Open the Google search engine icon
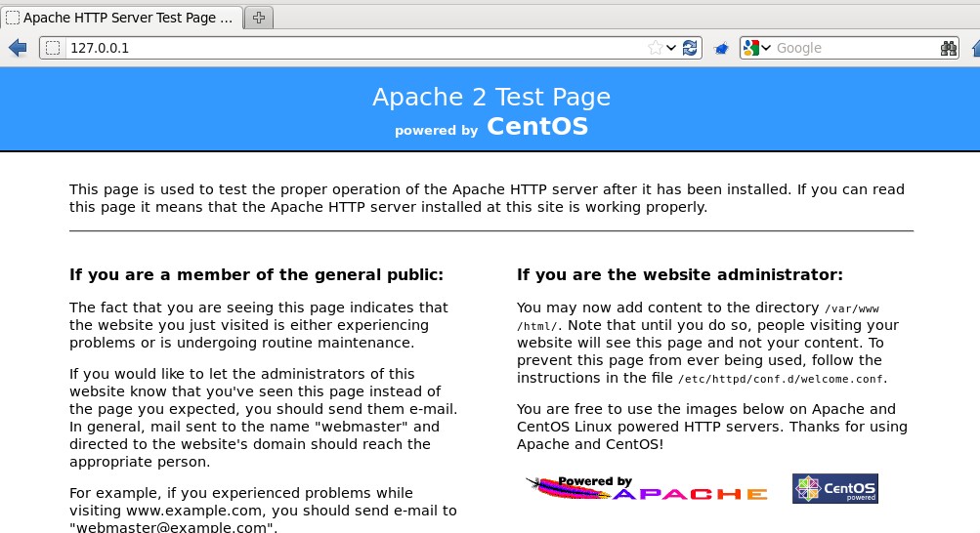 pos(751,48)
